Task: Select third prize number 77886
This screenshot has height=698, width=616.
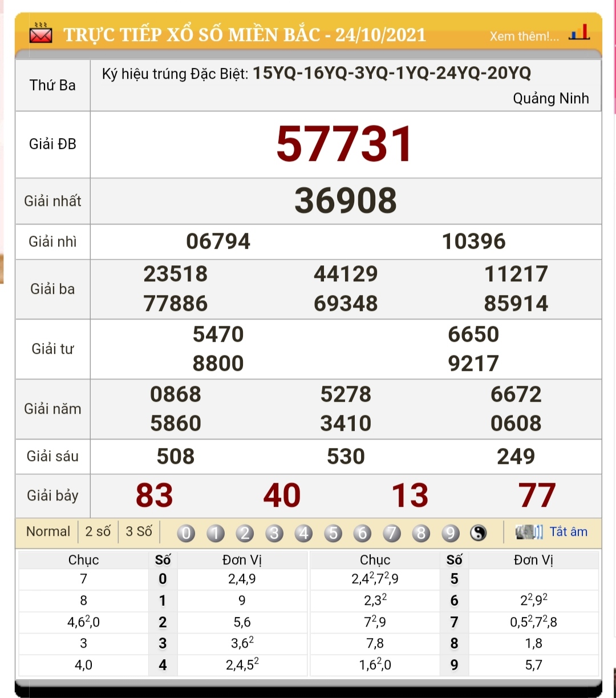Action: 175,304
